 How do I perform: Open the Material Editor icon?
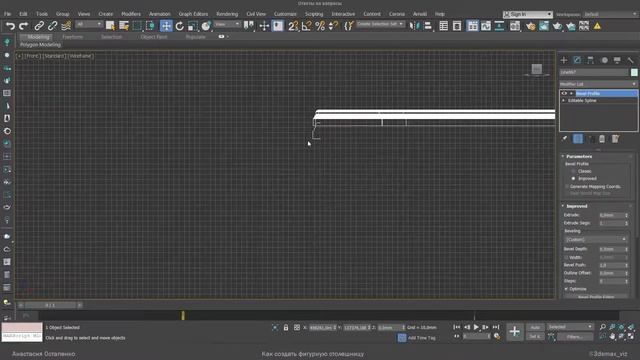point(515,26)
